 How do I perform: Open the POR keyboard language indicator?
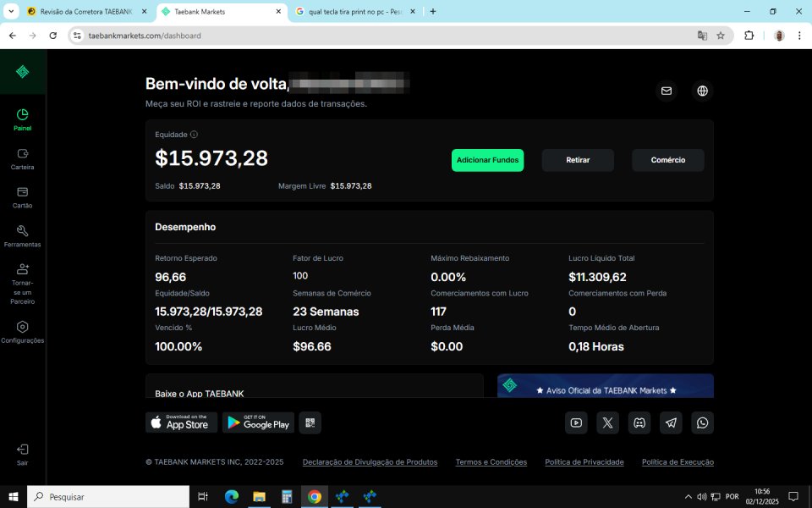pos(732,497)
